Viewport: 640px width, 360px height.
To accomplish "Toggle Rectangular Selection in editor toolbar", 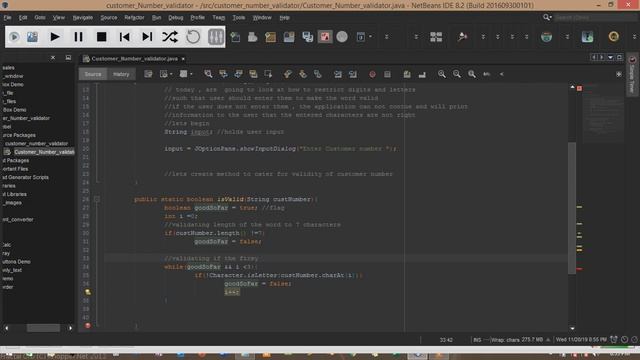I will [x=268, y=74].
